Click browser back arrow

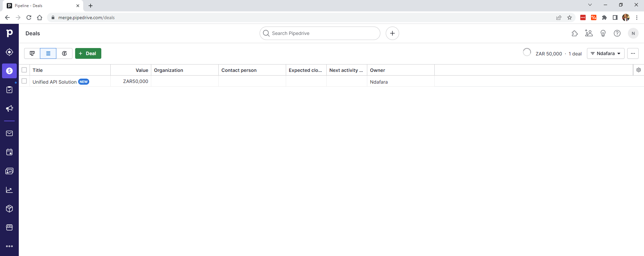[7, 17]
